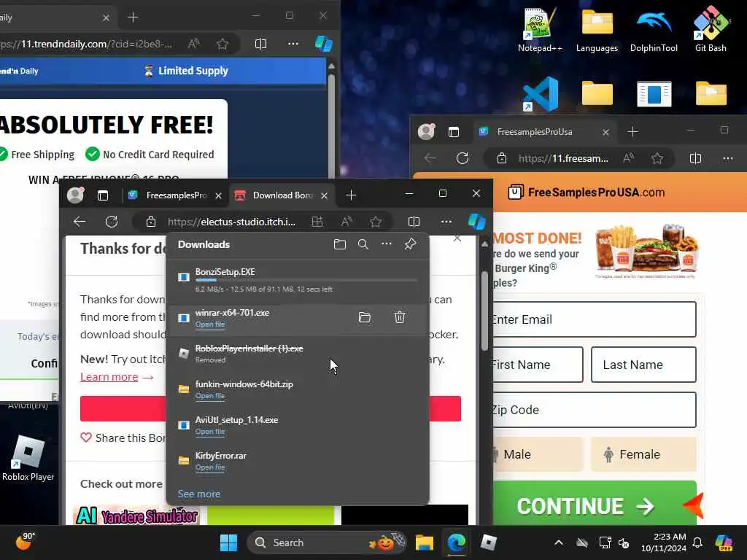Open tab actions menu in front Edge window
This screenshot has width=747, height=560.
coord(102,195)
